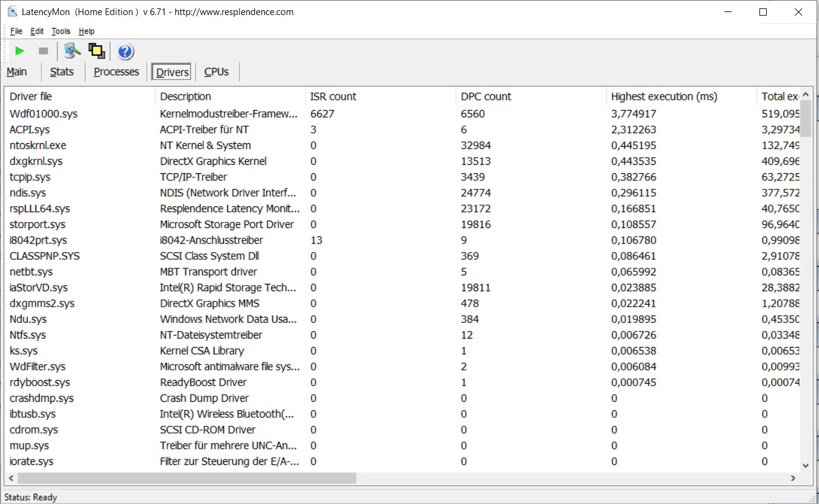Select the Wdf01000.sys driver row

(403, 114)
